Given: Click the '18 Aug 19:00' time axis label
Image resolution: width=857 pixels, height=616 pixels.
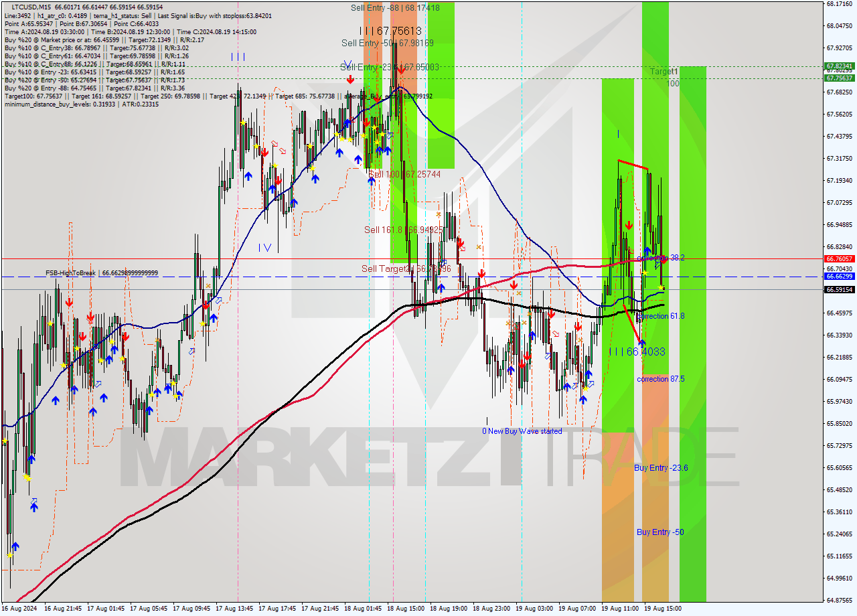Looking at the screenshot, I should point(449,609).
